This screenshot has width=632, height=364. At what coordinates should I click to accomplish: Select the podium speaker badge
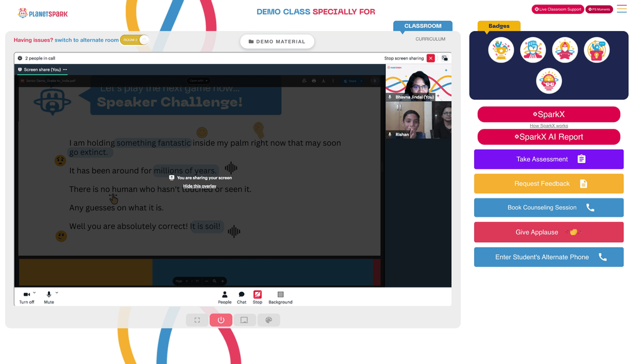597,50
